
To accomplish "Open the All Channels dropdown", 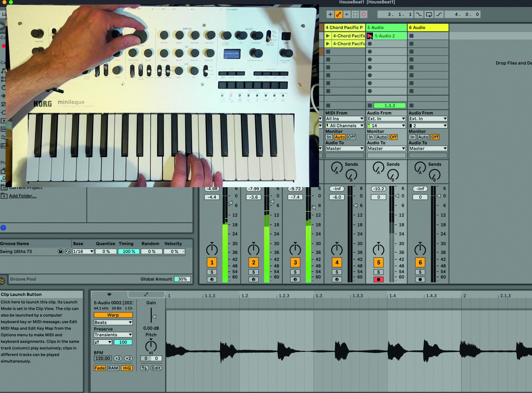I will (345, 126).
